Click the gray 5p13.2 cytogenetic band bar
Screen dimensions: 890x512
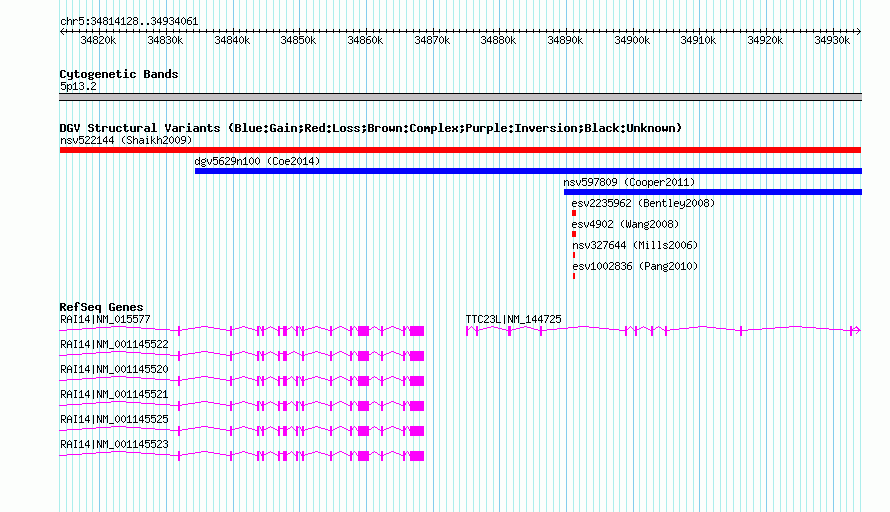click(460, 97)
